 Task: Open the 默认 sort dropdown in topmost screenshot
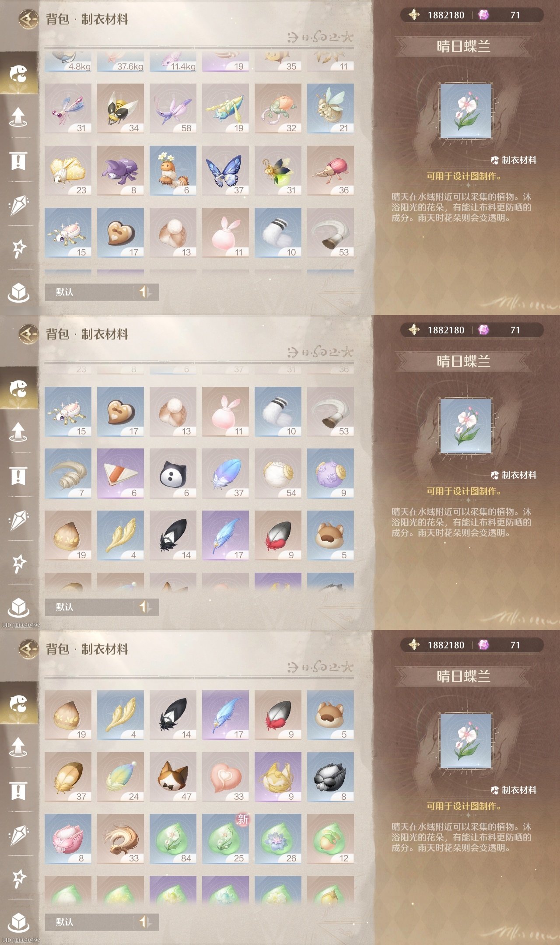(89, 292)
